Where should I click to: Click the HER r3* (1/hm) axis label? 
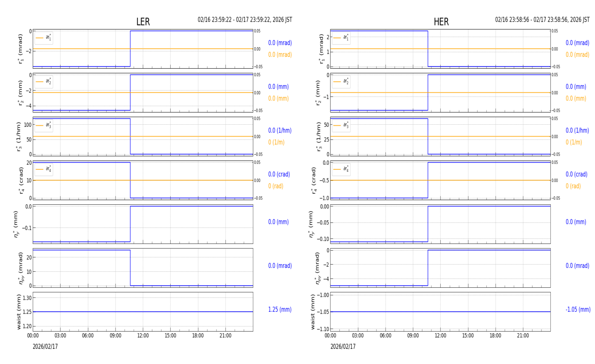click(x=319, y=136)
